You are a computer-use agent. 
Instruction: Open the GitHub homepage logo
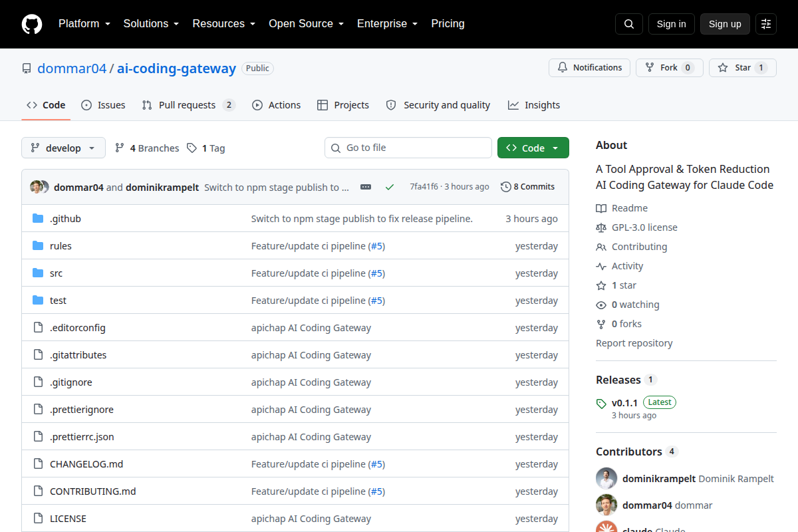(x=32, y=24)
